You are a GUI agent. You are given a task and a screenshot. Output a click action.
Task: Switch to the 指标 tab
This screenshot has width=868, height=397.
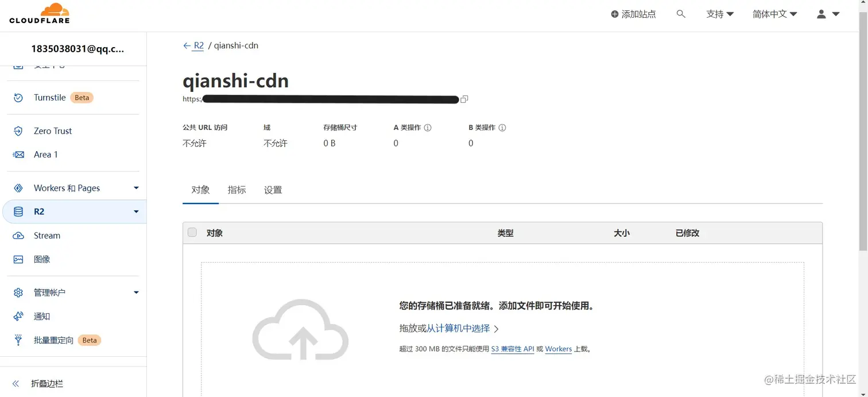pyautogui.click(x=237, y=190)
